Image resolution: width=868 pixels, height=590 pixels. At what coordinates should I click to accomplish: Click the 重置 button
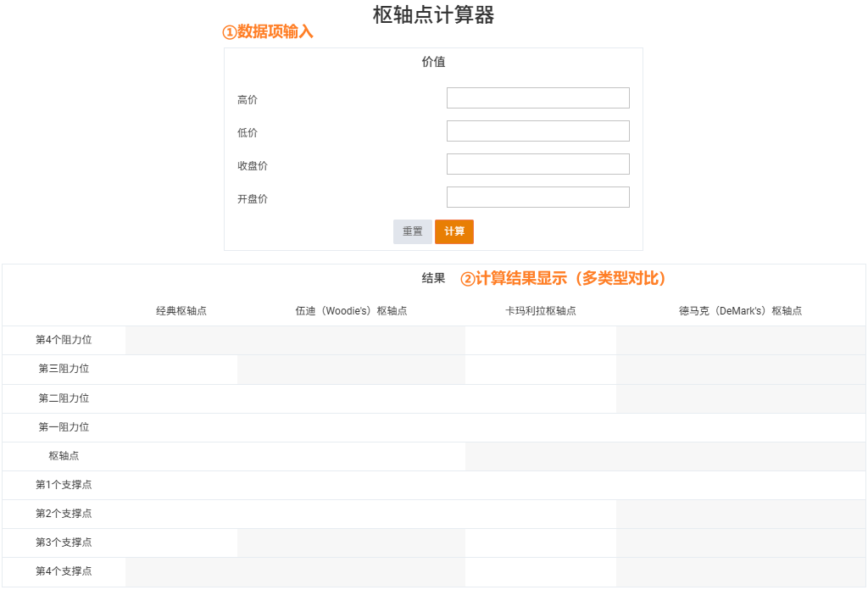tap(413, 231)
